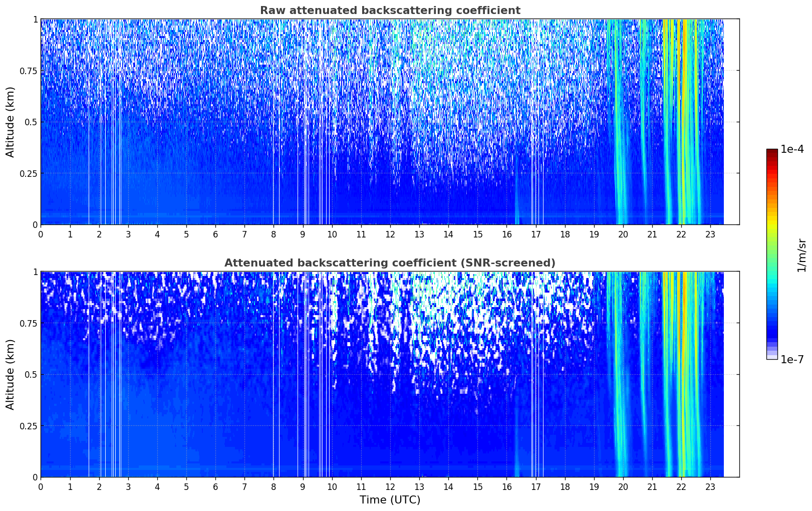Click hour tick '9' on bottom plot axis
812x511 pixels.
tap(303, 486)
